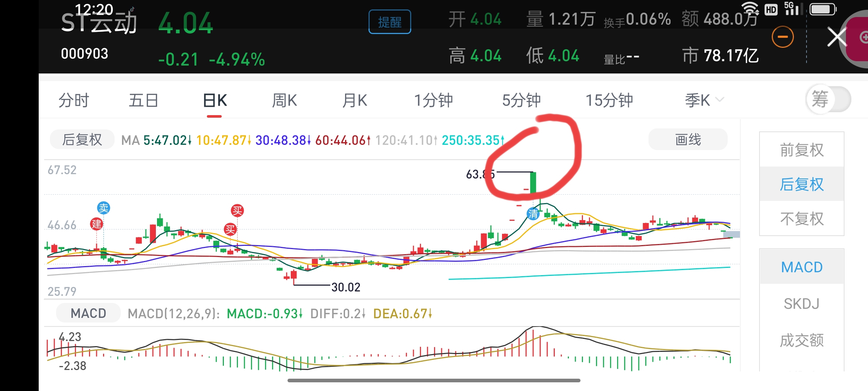Tap the lower red 买 buy marker
The width and height of the screenshot is (868, 391).
[230, 229]
